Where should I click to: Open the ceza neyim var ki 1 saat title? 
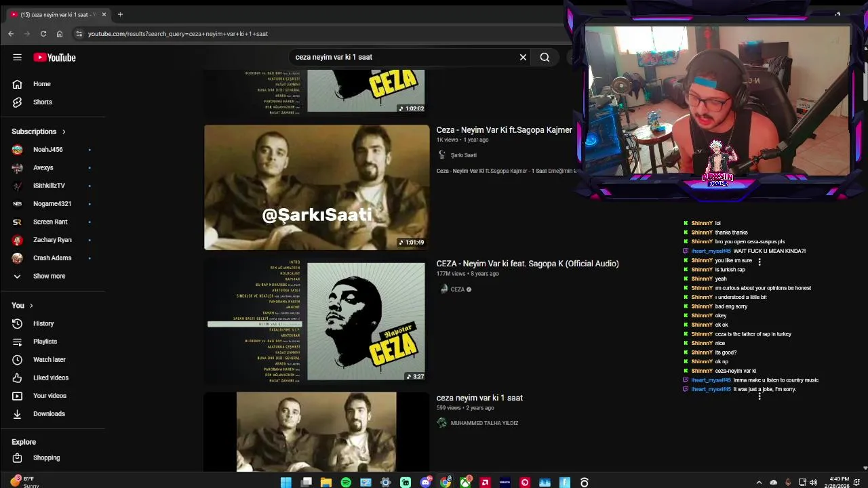[479, 398]
